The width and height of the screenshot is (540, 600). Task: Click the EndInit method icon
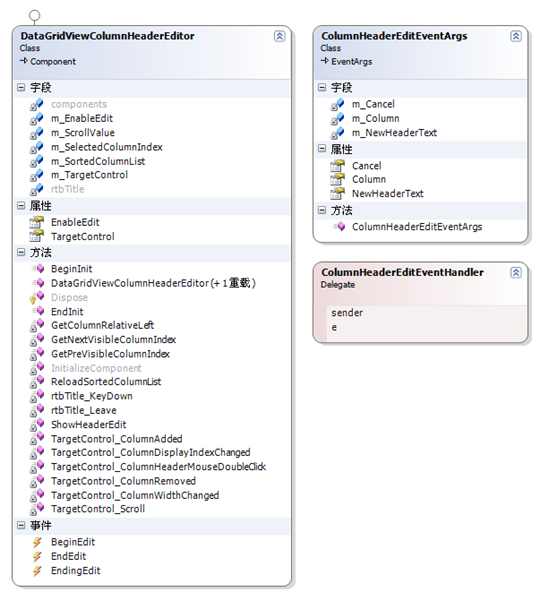[x=38, y=311]
